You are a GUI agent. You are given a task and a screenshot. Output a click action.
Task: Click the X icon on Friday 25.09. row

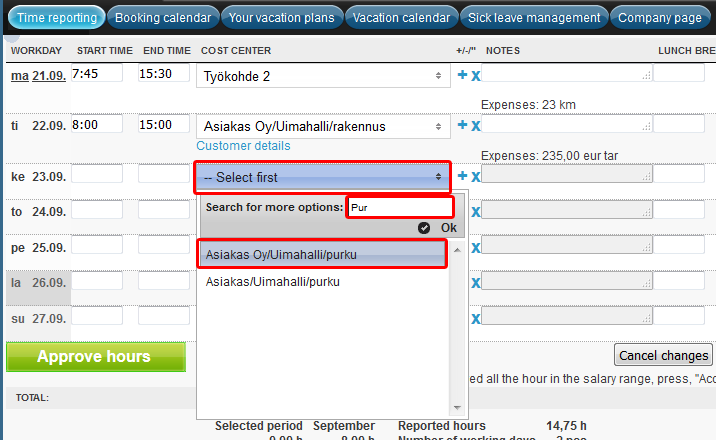pos(476,248)
